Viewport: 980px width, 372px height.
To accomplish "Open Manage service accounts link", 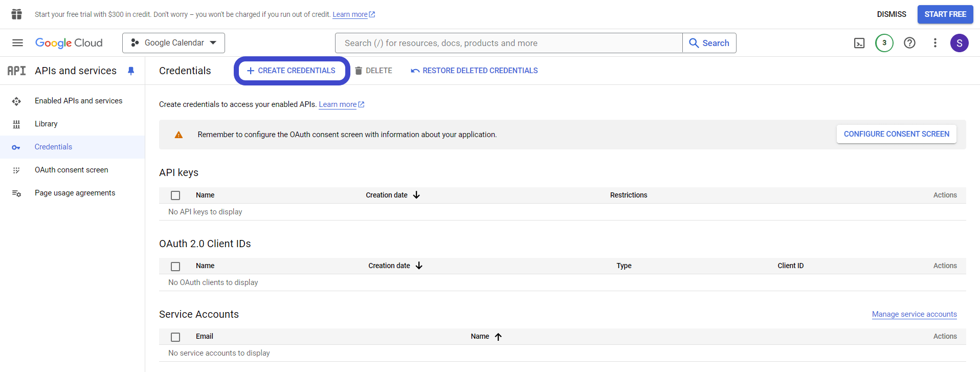I will click(x=915, y=314).
